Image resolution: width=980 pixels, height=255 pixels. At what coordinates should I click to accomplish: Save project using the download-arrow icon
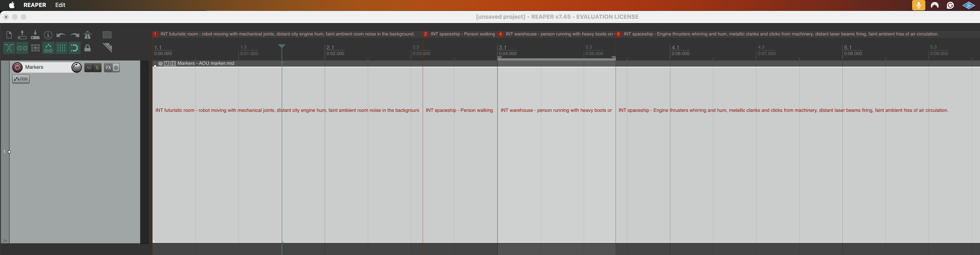coord(35,35)
